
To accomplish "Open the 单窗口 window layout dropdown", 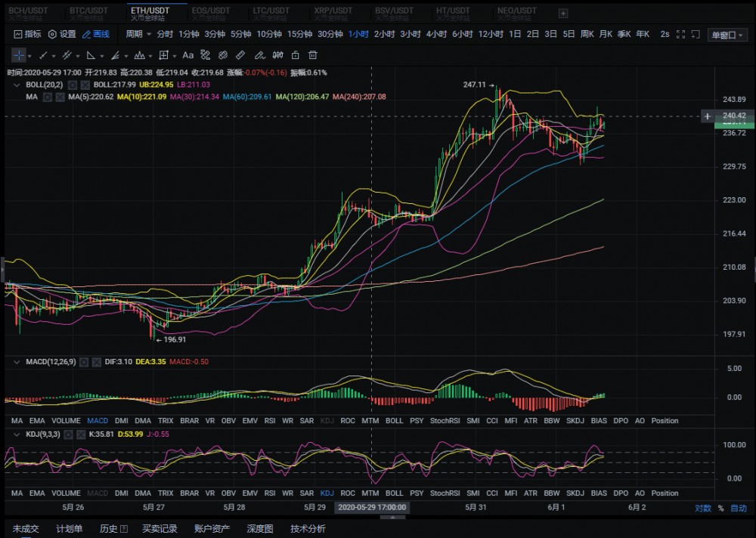I will click(727, 35).
